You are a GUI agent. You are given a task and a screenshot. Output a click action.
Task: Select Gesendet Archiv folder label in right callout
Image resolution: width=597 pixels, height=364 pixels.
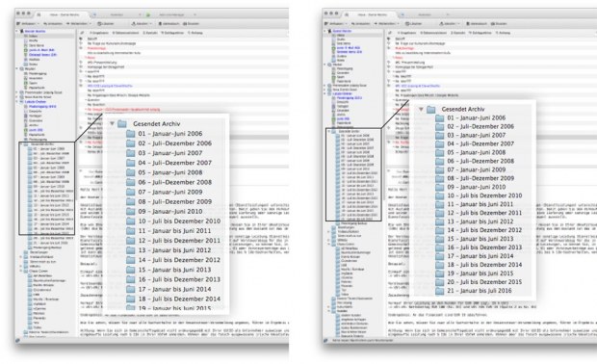[x=463, y=109]
